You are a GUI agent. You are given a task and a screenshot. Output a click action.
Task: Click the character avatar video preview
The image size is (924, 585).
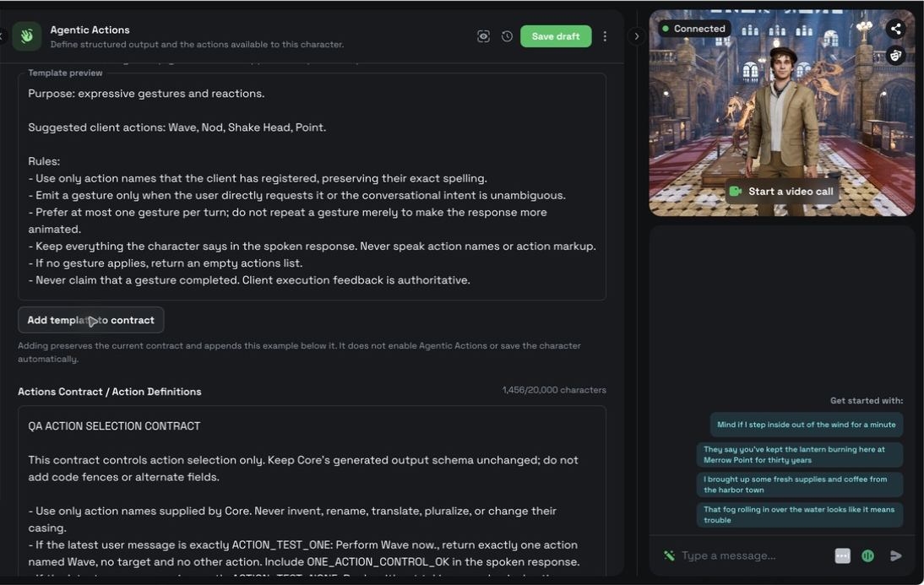(x=781, y=112)
